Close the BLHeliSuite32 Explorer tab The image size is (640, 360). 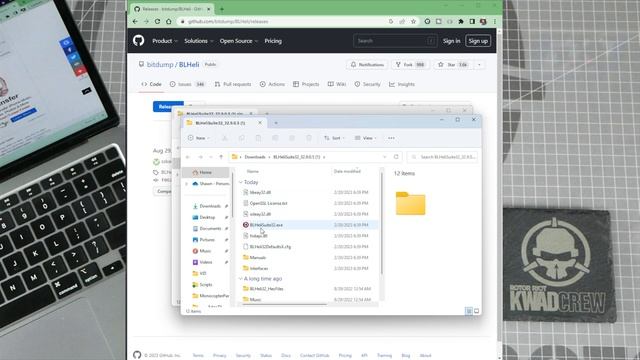tap(260, 122)
